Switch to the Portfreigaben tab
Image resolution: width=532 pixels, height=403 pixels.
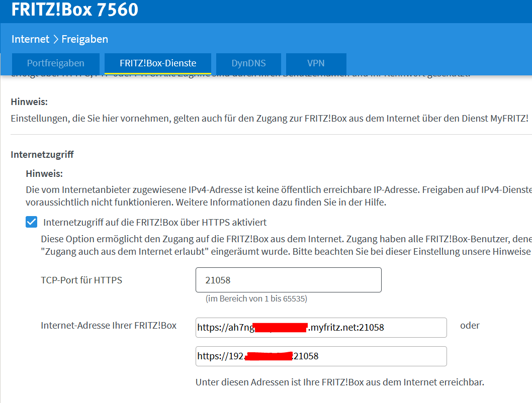coord(56,63)
